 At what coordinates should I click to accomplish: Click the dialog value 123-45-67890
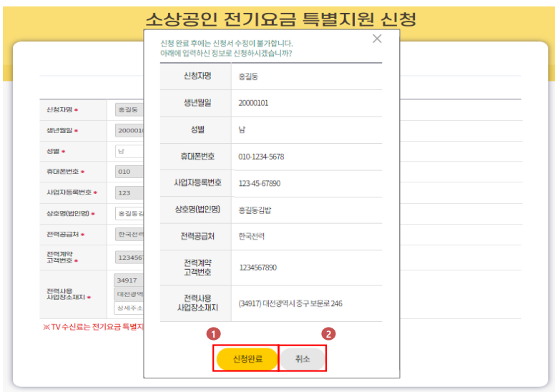[x=259, y=183]
